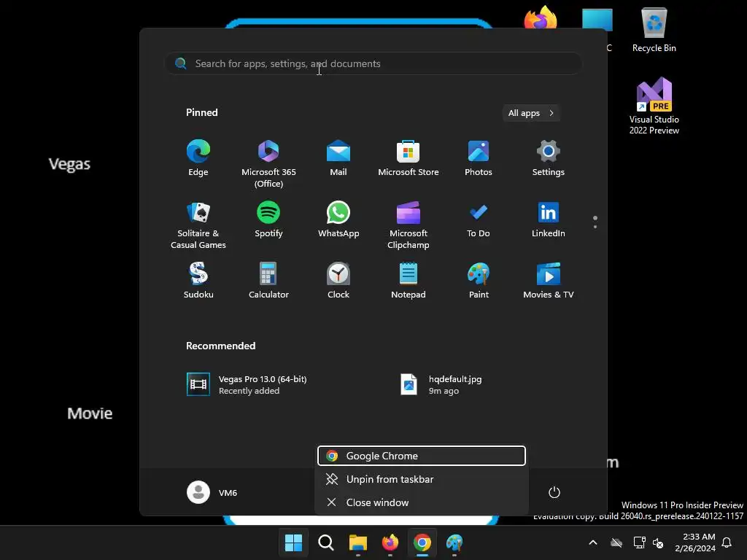Click the Google Chrome taskbar icon
The height and width of the screenshot is (560, 747).
(x=422, y=542)
